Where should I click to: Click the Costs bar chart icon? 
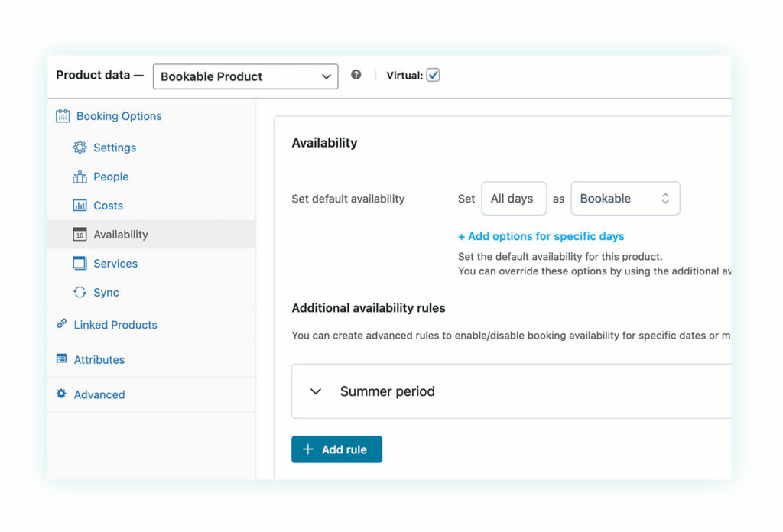[x=80, y=206]
